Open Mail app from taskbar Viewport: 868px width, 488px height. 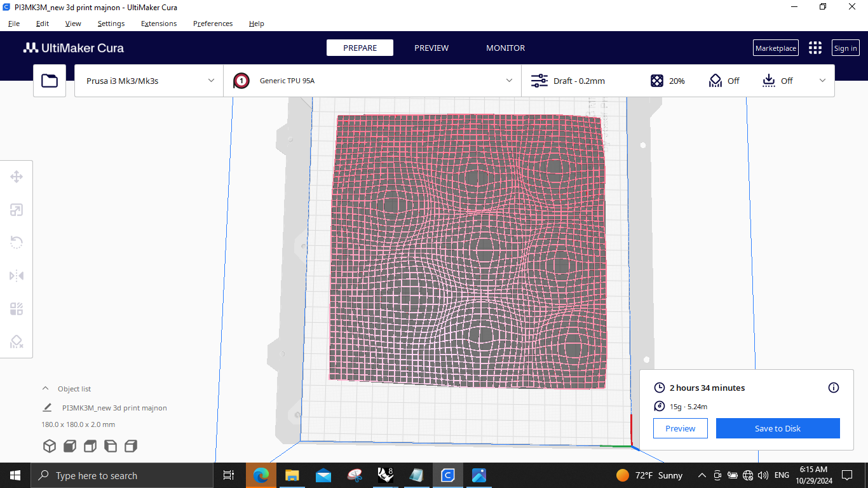[x=323, y=475]
